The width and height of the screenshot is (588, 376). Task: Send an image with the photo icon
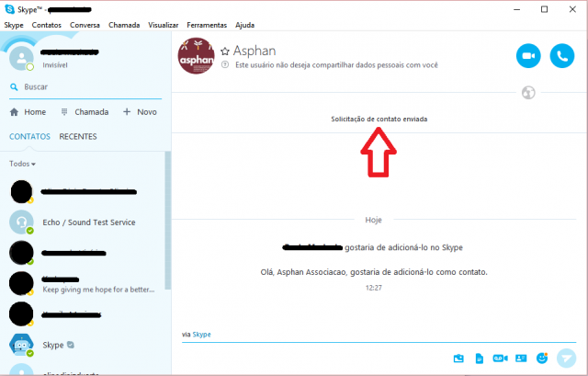(x=458, y=359)
